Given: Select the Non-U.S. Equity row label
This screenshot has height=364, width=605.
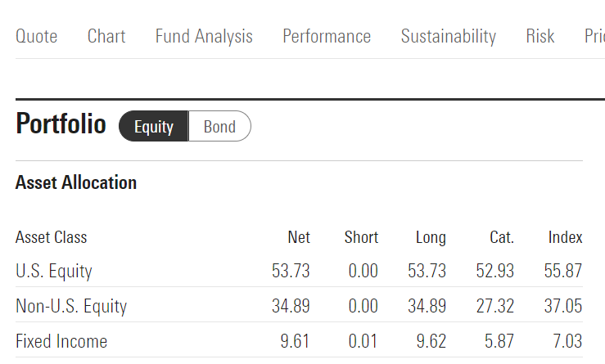Looking at the screenshot, I should [x=71, y=307].
